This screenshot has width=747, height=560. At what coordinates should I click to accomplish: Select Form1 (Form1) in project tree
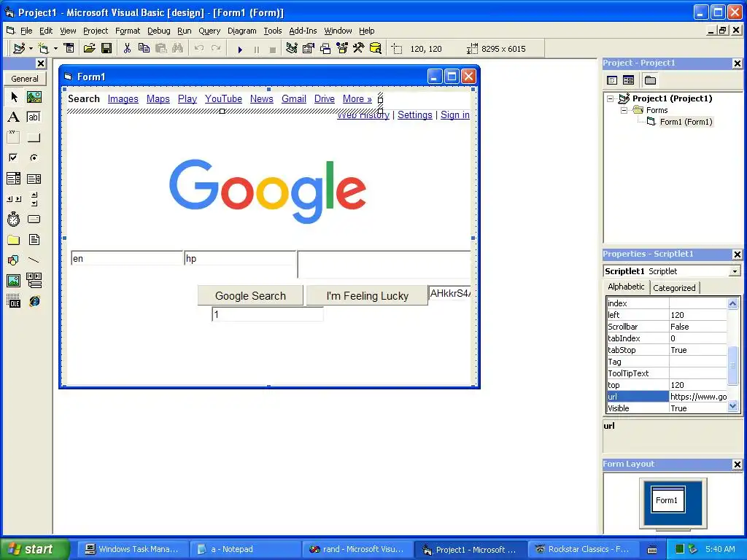coord(686,122)
